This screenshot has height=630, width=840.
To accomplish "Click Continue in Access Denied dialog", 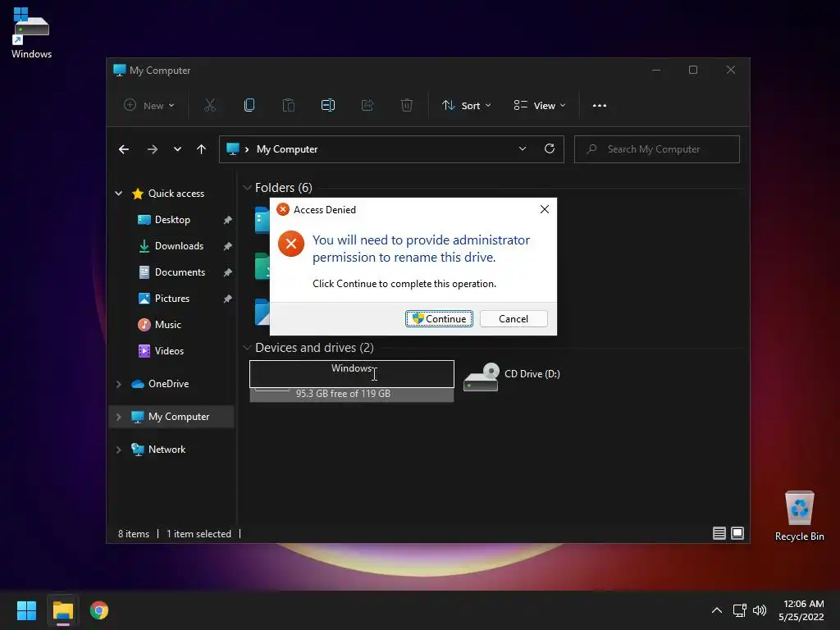I will click(x=439, y=319).
